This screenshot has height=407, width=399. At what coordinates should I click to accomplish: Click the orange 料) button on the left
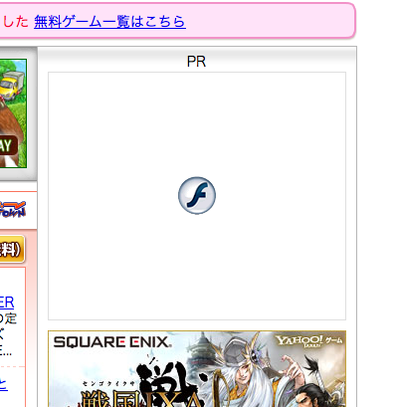12,249
